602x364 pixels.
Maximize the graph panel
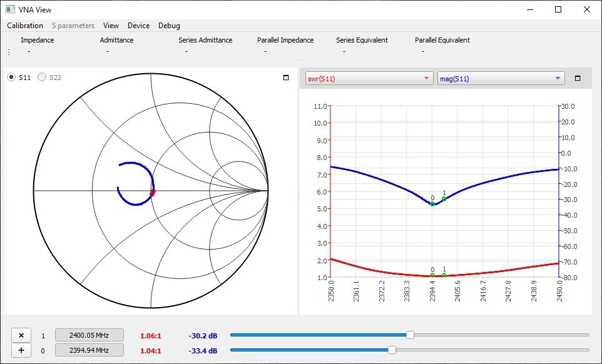[578, 78]
